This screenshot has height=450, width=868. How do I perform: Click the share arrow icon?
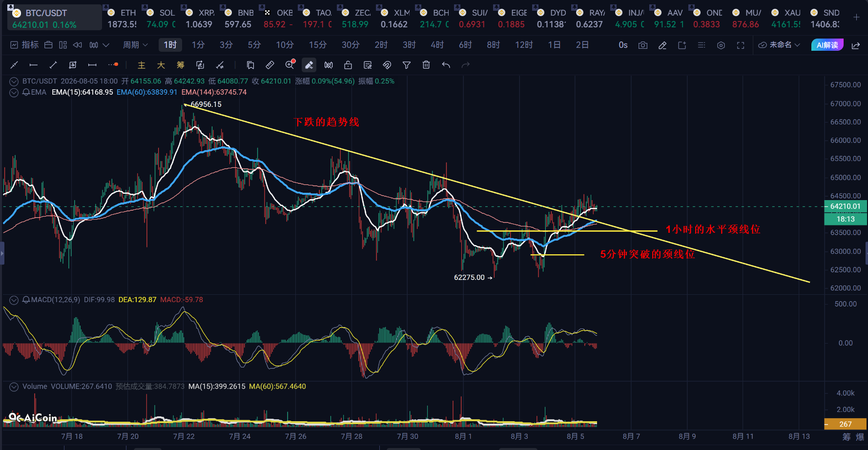point(856,45)
